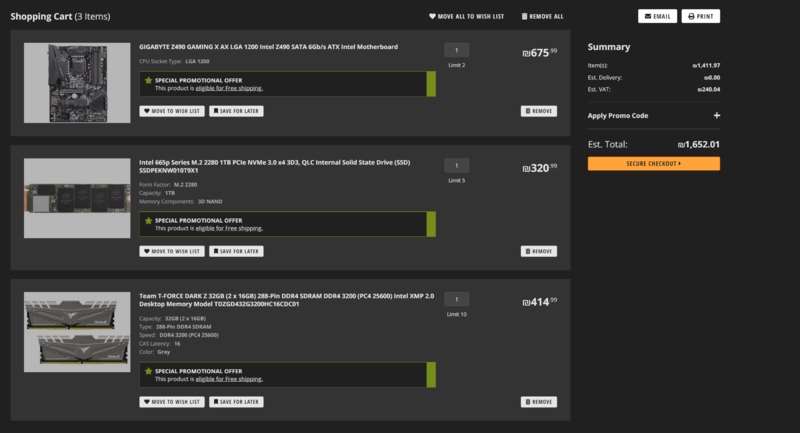
Task: Open Intel 665p Series M.2 SSD title
Action: 274,166
